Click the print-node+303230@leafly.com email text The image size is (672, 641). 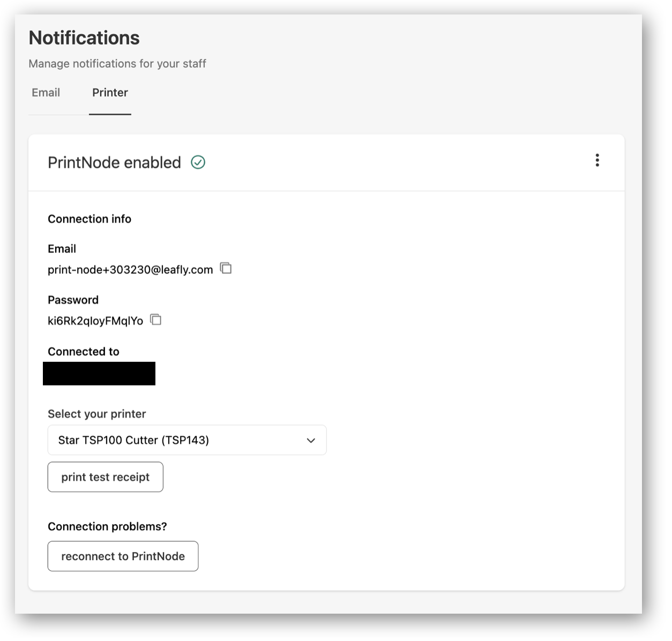click(x=130, y=270)
